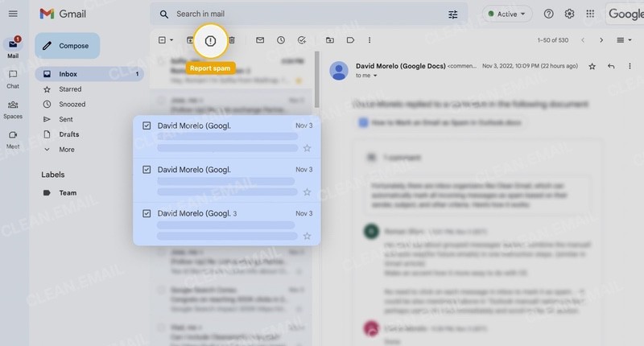The image size is (644, 346).
Task: Click the Report spam icon
Action: (x=211, y=40)
